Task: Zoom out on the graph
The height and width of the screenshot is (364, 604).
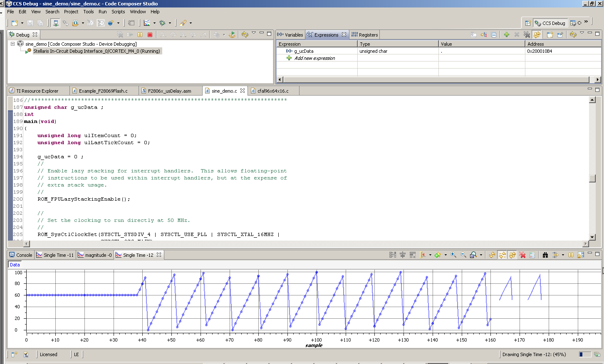Action: point(463,255)
